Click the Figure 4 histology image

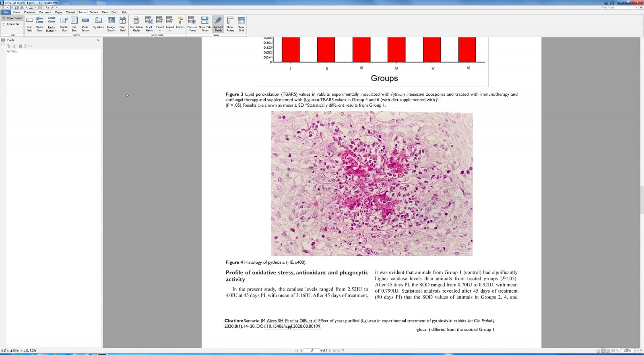pos(372,184)
